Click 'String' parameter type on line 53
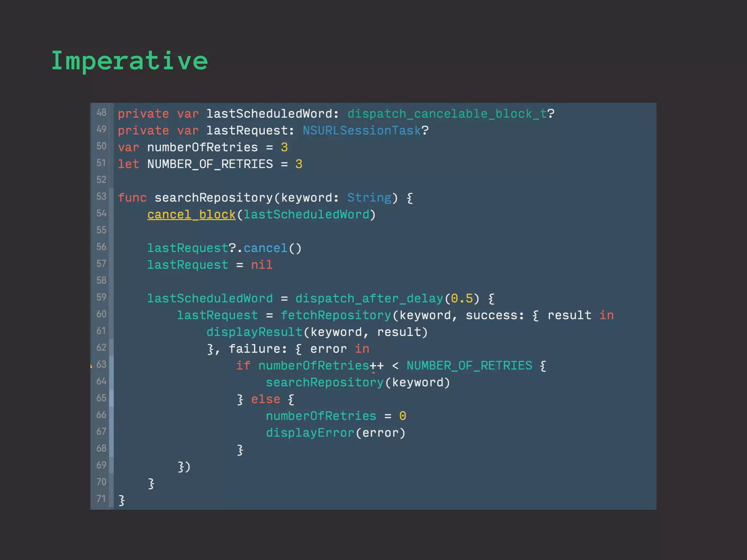Screen dimensions: 747x560 369,198
